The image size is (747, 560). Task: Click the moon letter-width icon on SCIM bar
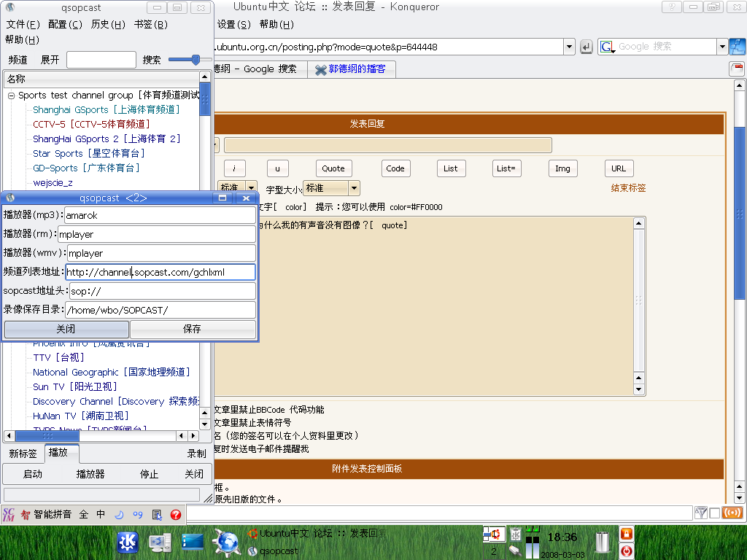119,514
